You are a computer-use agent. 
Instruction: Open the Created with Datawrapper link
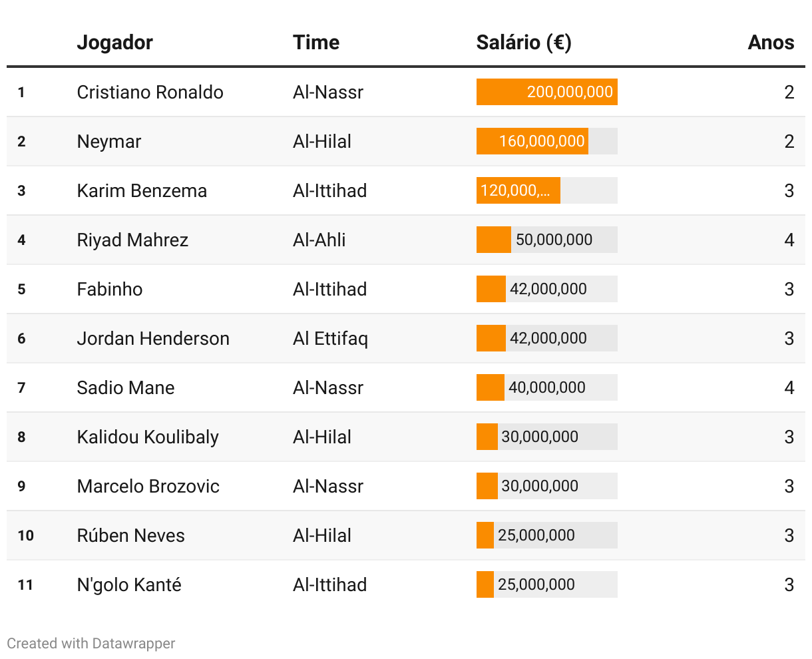pyautogui.click(x=91, y=644)
